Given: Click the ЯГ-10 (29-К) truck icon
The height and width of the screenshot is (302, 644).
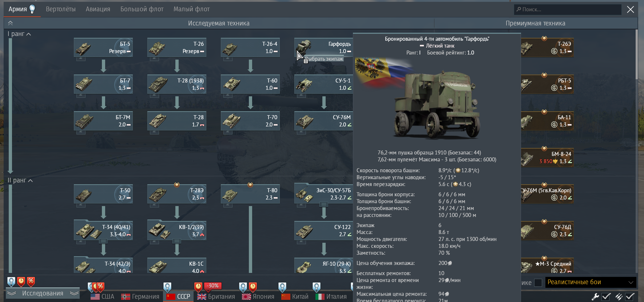Looking at the screenshot, I should point(304,267).
